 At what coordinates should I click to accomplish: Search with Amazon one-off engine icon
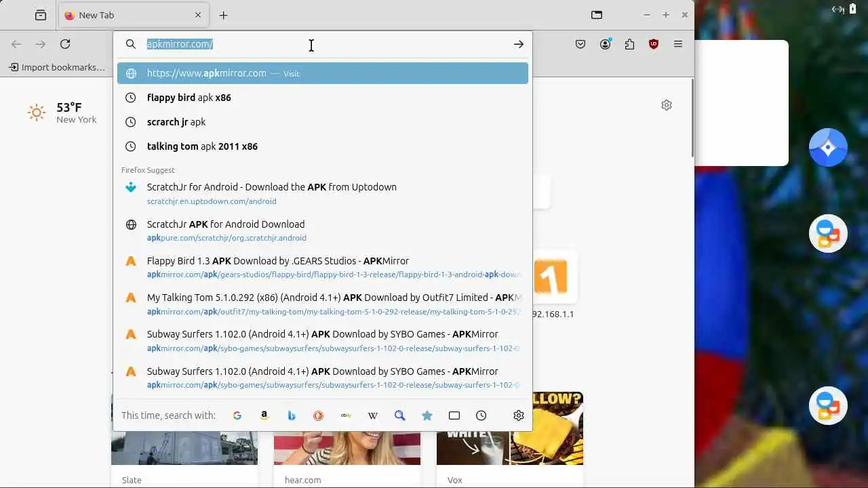point(264,415)
